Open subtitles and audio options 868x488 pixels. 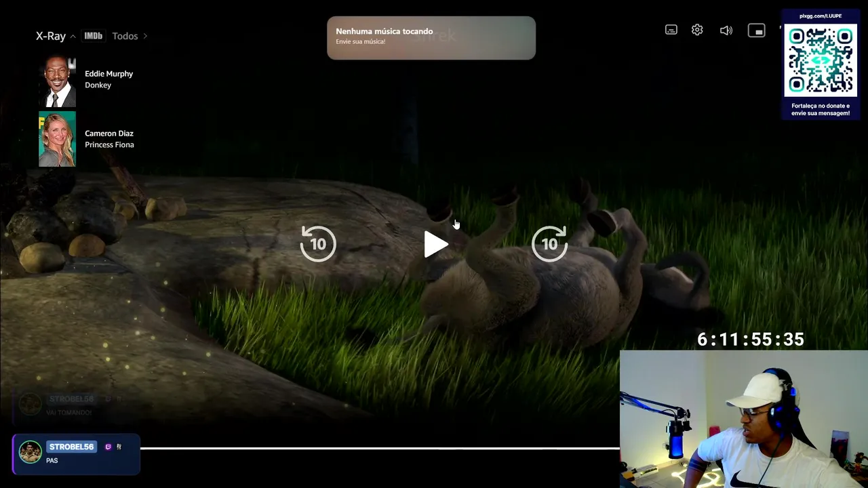671,30
